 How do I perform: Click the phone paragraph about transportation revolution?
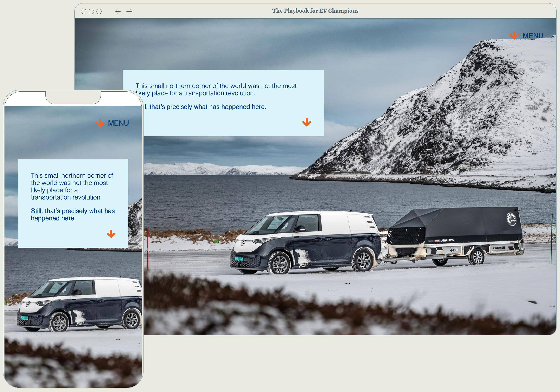coord(72,186)
